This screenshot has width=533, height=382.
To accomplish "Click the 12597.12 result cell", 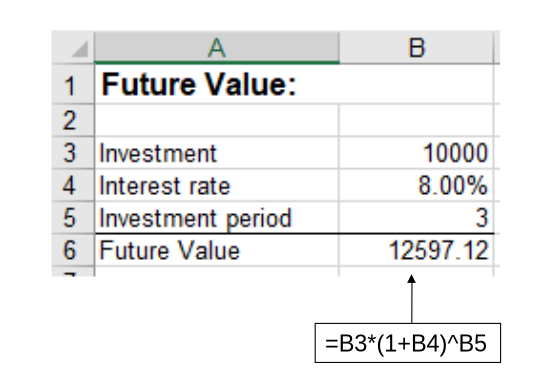I will 416,250.
